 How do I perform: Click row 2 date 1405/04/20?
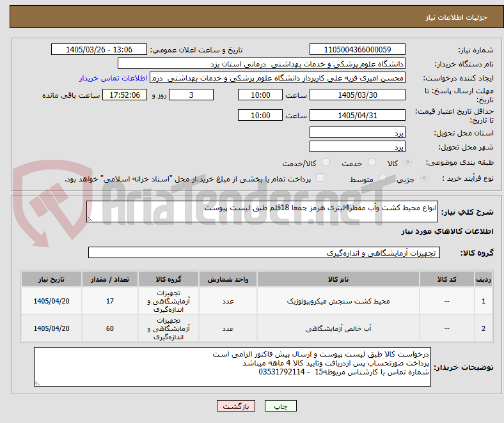point(51,328)
